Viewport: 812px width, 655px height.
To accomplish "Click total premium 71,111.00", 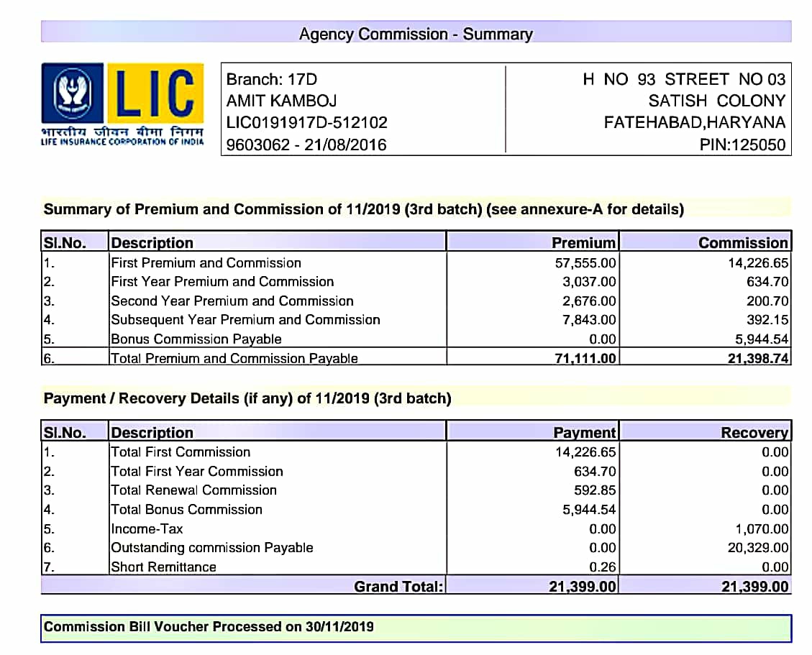I will click(585, 358).
